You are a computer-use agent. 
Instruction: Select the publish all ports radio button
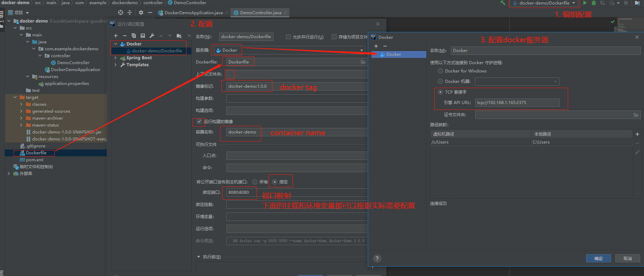[255, 182]
